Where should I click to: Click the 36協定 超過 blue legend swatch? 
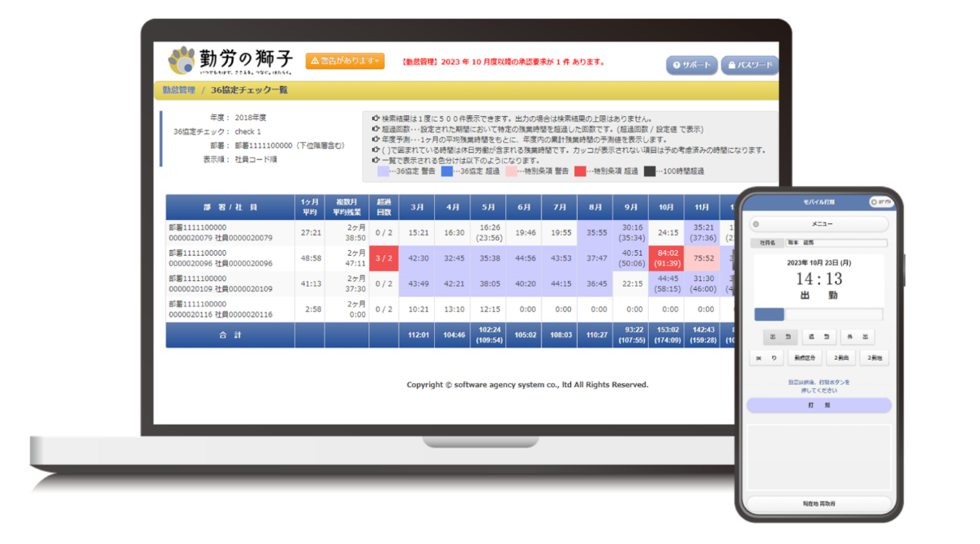[x=447, y=171]
